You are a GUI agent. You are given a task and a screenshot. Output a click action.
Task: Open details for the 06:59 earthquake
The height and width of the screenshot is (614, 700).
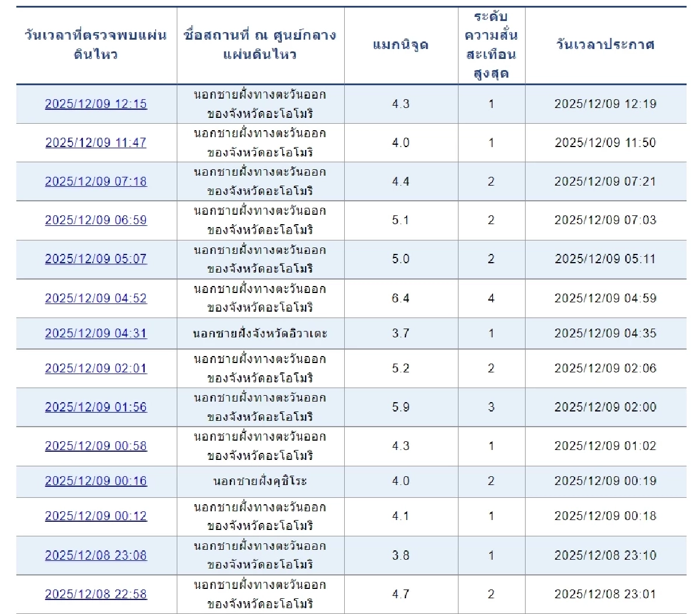coord(95,221)
